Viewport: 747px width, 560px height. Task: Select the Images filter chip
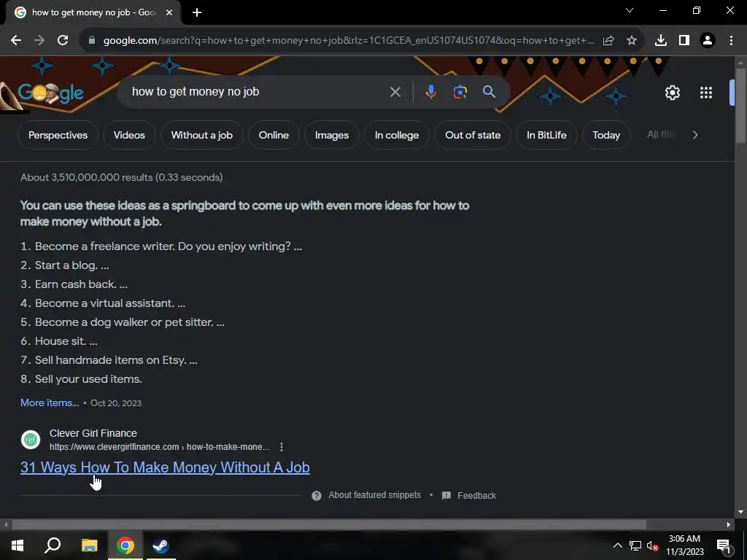coord(332,135)
